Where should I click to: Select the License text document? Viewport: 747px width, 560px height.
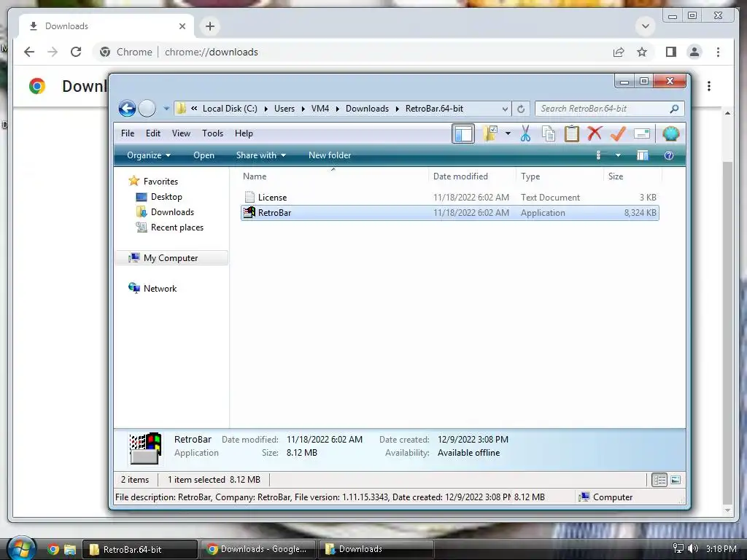[x=449, y=197]
